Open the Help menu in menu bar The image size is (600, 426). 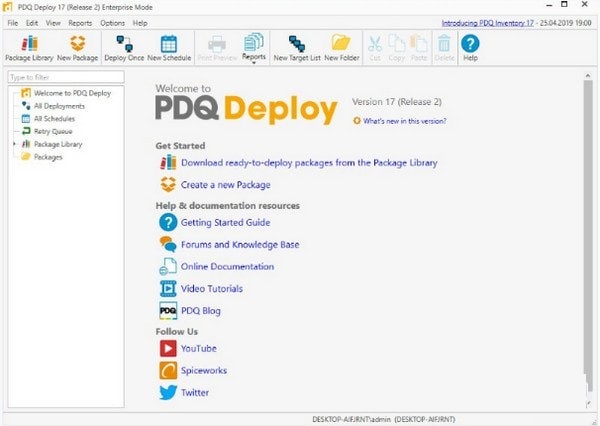(140, 23)
